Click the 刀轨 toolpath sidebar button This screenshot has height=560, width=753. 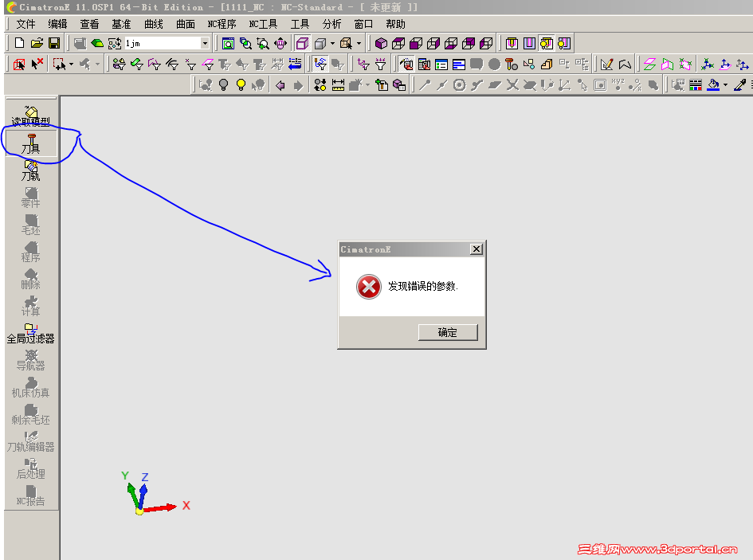[31, 170]
